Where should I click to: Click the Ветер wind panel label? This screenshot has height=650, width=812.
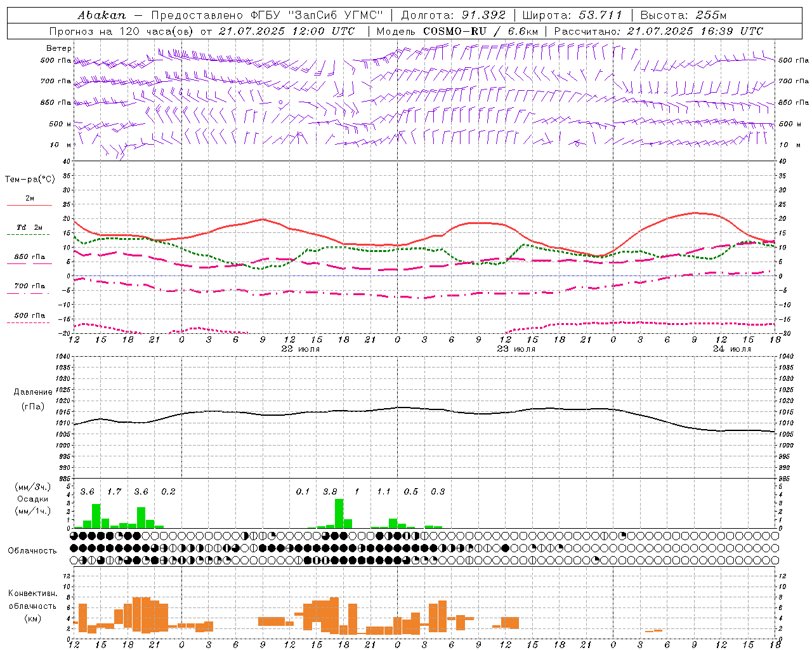pos(58,48)
